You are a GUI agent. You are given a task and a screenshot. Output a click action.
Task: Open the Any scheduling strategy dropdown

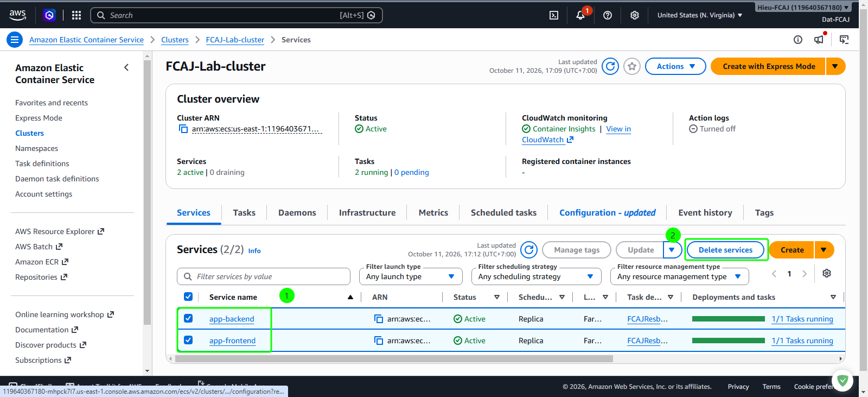(x=536, y=276)
